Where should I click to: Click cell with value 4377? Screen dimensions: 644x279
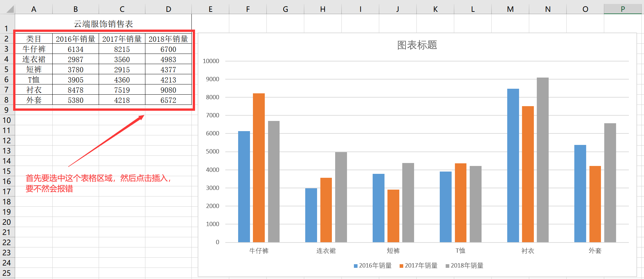tap(168, 69)
